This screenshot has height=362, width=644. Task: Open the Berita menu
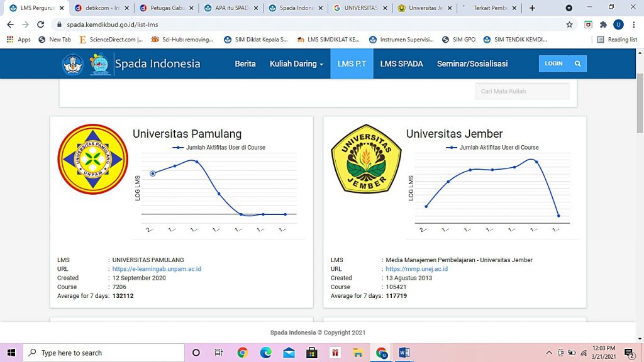(245, 63)
